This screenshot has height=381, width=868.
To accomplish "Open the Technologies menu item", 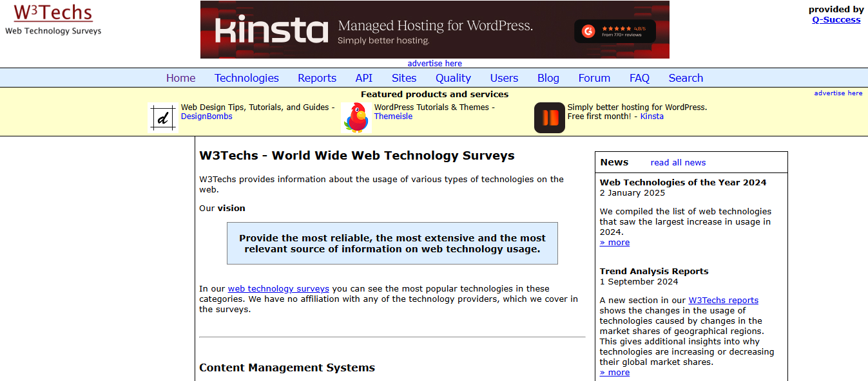I will [246, 78].
